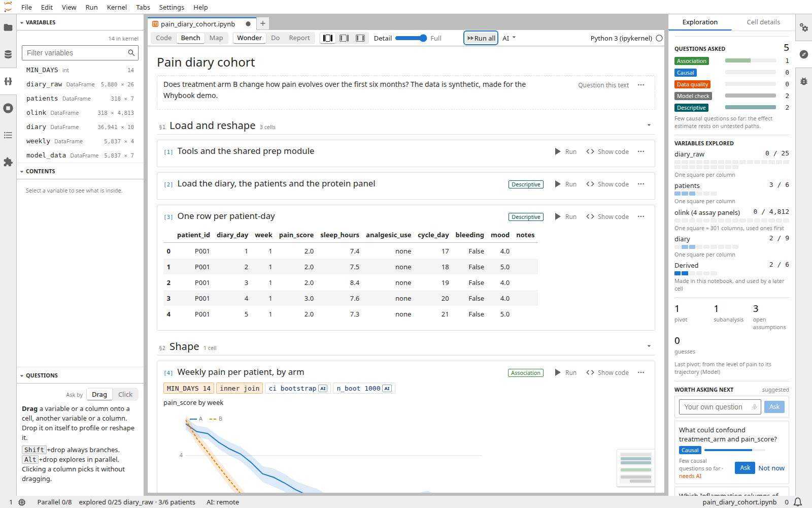The height and width of the screenshot is (508, 812).
Task: Click Not now on confound suggestion
Action: (x=771, y=468)
